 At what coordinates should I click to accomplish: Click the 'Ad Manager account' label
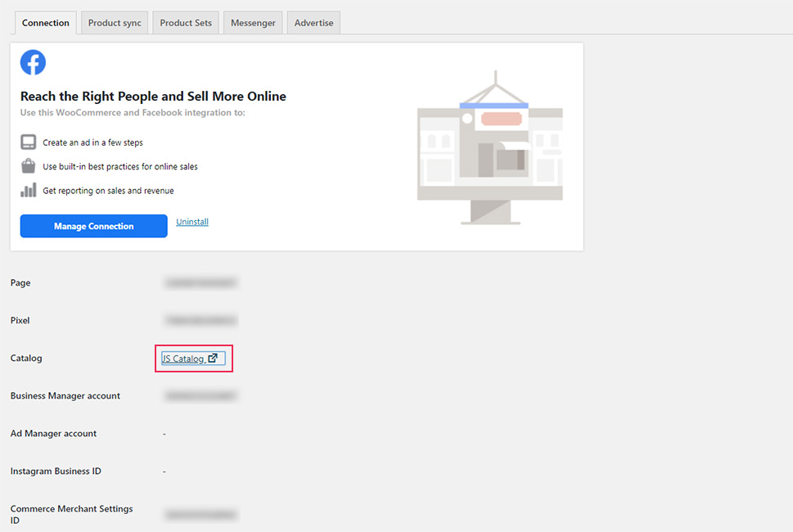(53, 434)
